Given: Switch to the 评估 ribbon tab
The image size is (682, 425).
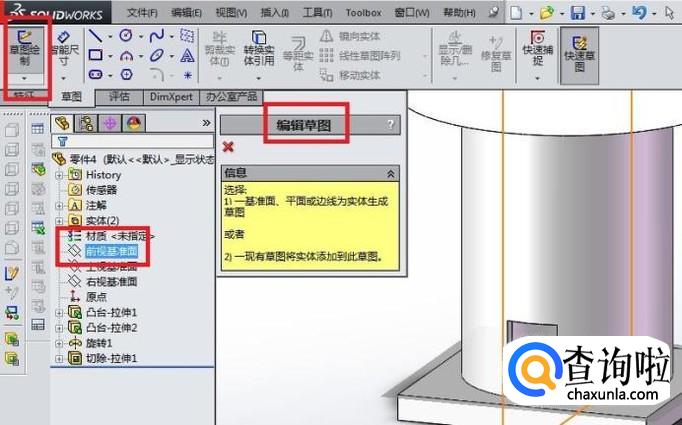Looking at the screenshot, I should click(x=119, y=97).
